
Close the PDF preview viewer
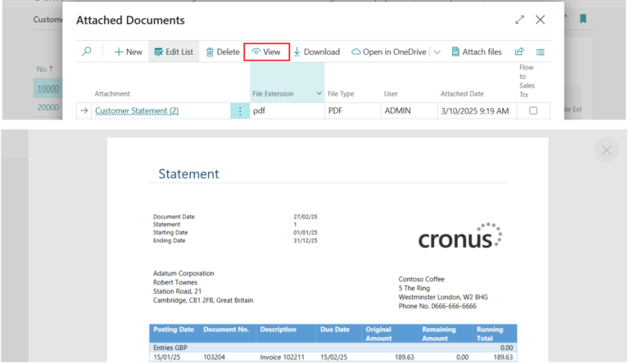(606, 151)
